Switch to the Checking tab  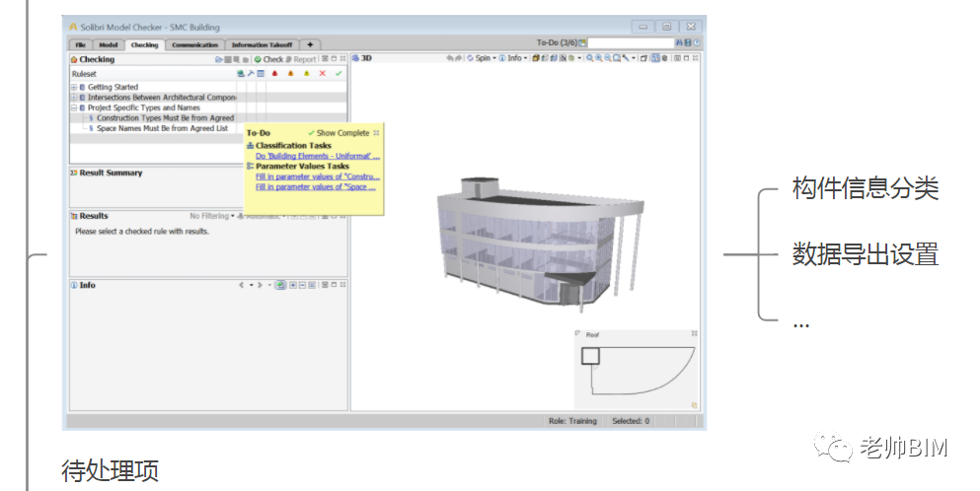pyautogui.click(x=144, y=45)
